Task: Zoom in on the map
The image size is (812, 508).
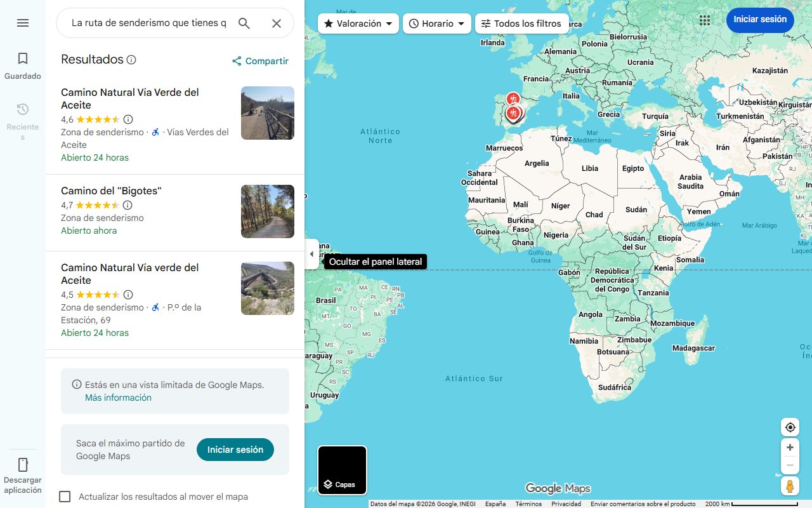Action: pos(790,448)
